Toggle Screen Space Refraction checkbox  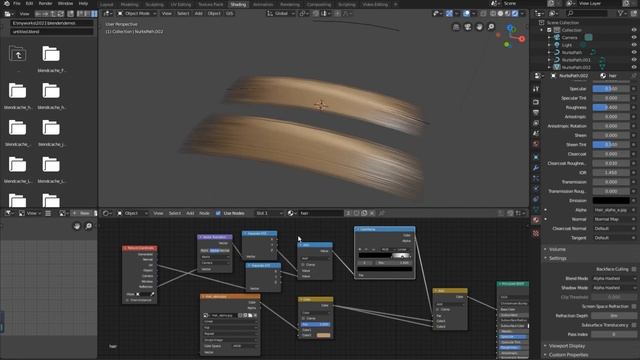(634, 306)
